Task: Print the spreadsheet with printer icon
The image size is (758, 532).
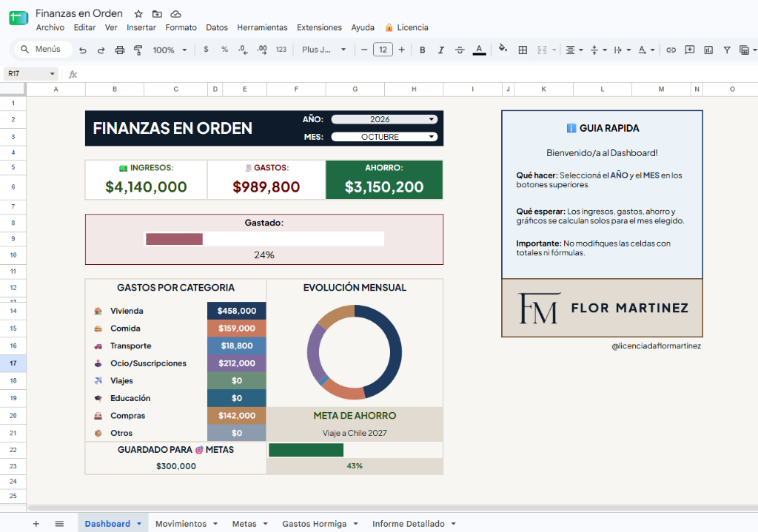Action: [x=119, y=50]
